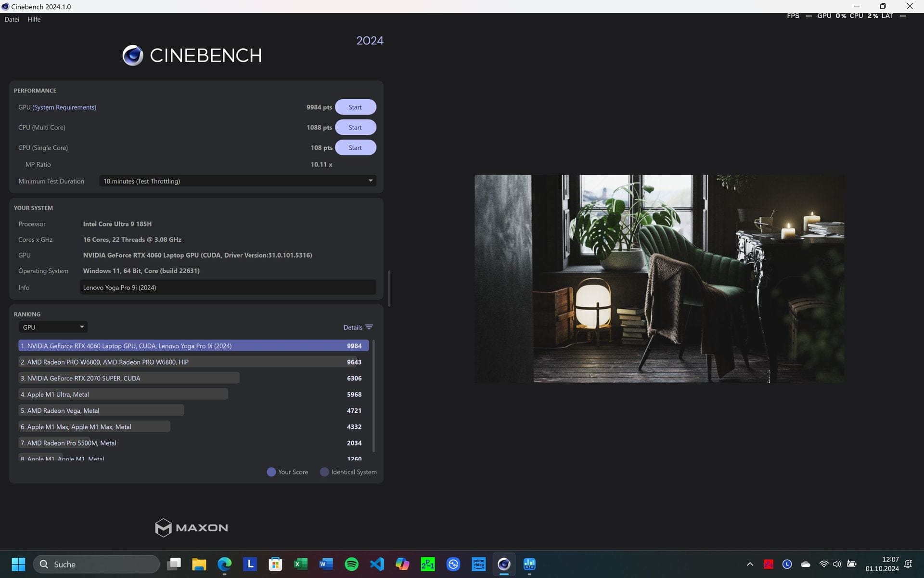924x578 pixels.
Task: Click the 9984 pts GPU score
Action: click(319, 107)
